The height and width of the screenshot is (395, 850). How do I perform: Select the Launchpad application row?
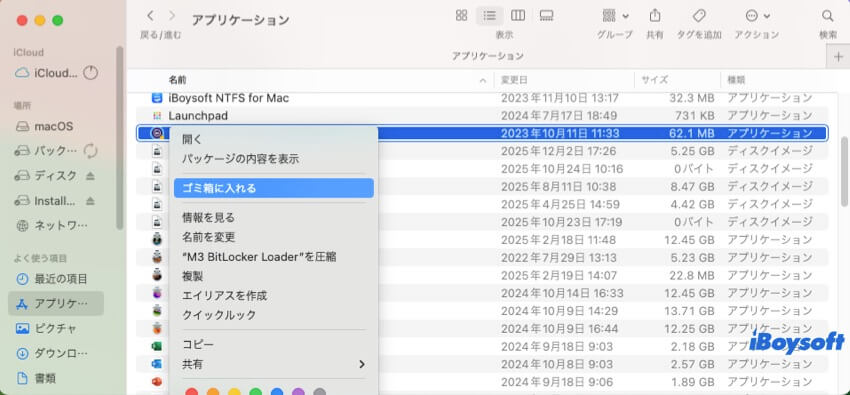click(x=482, y=115)
